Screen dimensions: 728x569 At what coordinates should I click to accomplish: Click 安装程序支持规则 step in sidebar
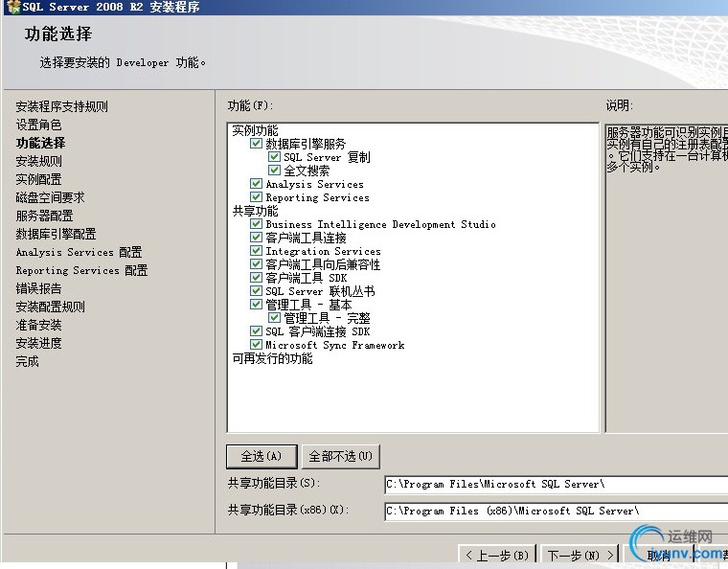point(61,106)
